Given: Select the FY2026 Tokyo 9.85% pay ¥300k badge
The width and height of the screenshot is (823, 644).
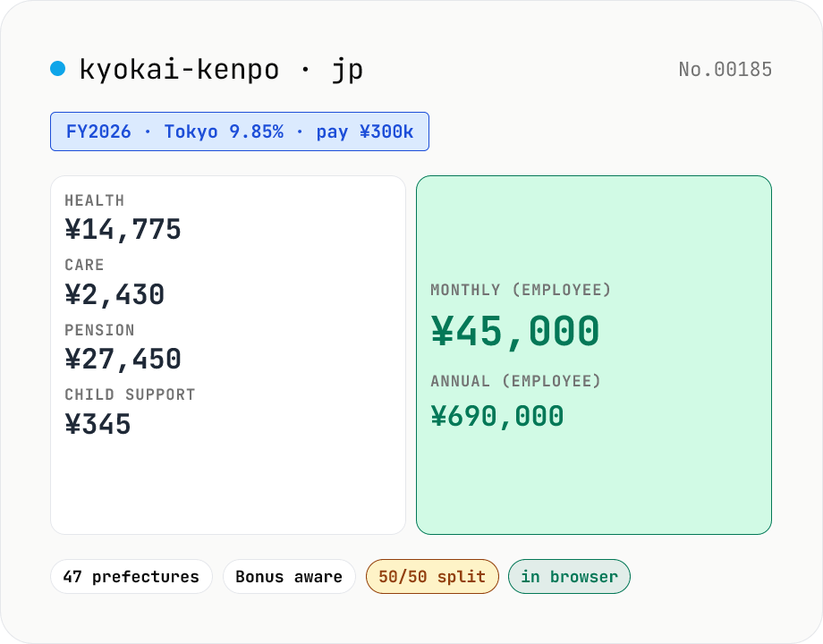Looking at the screenshot, I should coord(240,131).
